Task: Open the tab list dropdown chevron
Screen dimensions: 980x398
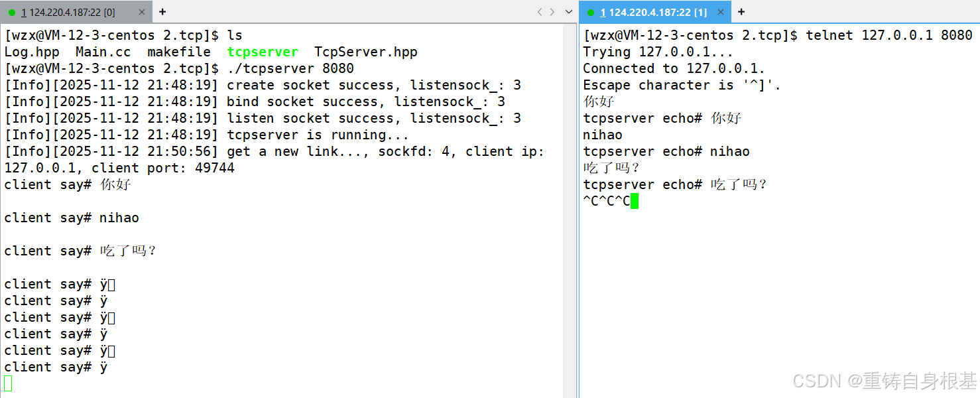Action: 568,12
